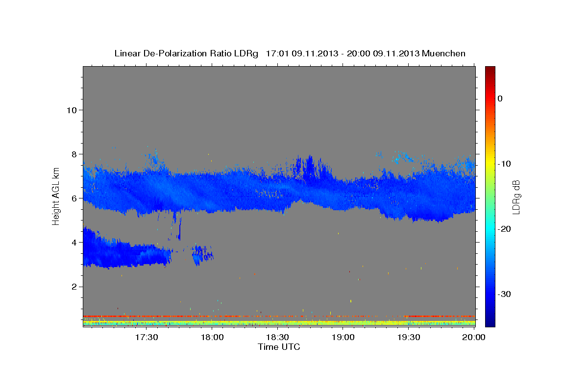Click the 19:00 time tick label
588x392 pixels.
click(343, 337)
